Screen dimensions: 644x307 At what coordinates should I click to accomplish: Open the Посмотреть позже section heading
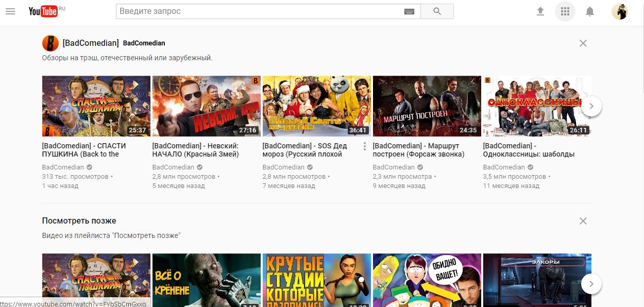pyautogui.click(x=79, y=220)
